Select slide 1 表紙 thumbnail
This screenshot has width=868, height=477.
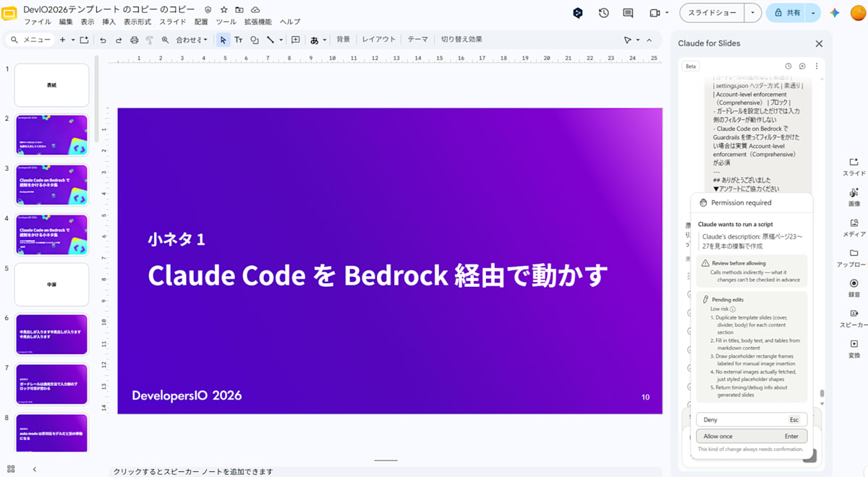point(51,85)
